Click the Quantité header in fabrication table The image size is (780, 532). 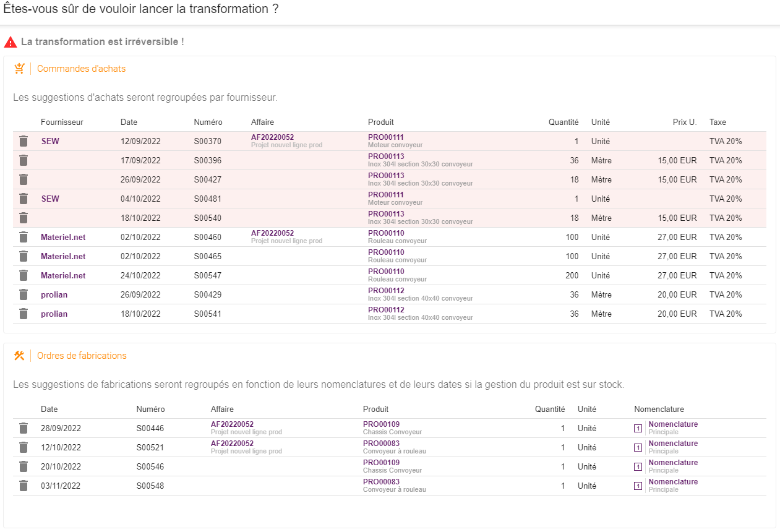550,409
